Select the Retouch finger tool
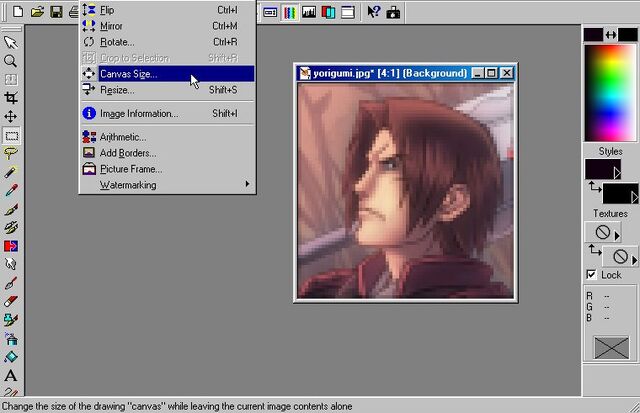 11,264
